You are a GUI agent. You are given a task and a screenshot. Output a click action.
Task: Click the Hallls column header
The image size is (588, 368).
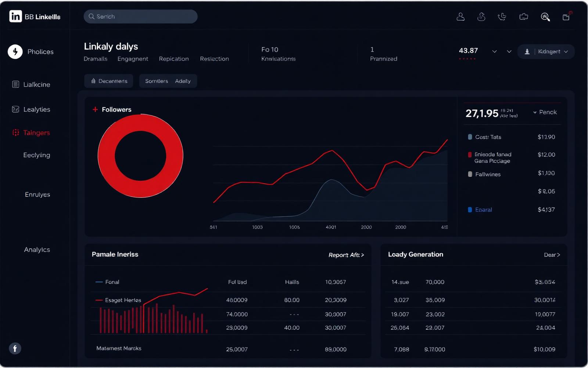coord(292,282)
